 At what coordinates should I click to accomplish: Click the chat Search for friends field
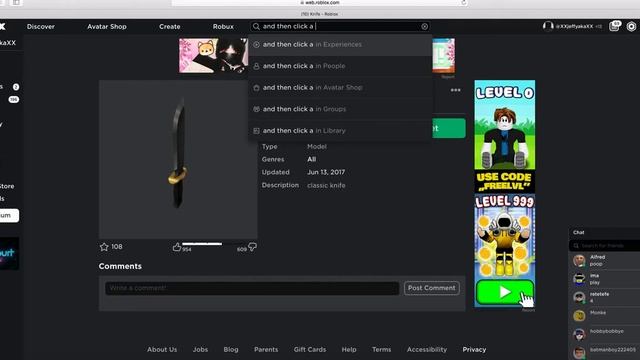click(604, 246)
